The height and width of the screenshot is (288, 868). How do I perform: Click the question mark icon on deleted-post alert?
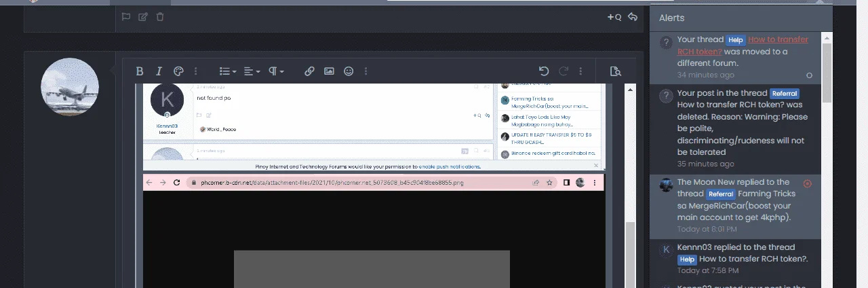(666, 96)
